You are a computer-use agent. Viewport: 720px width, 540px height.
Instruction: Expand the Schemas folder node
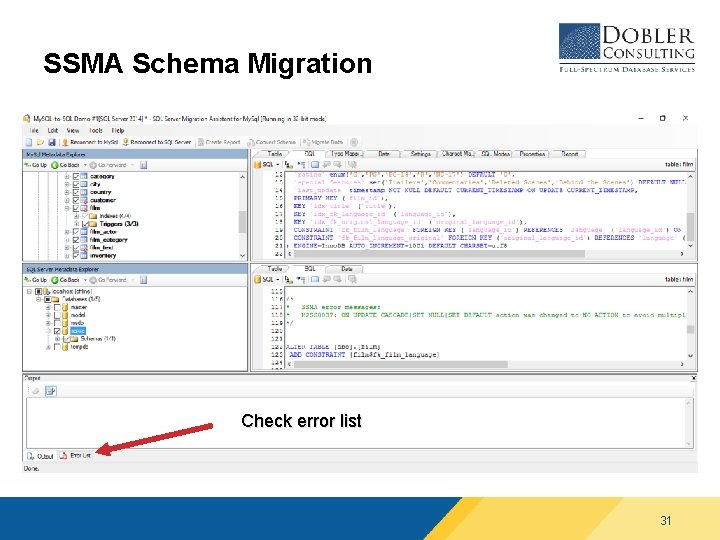pyautogui.click(x=57, y=339)
